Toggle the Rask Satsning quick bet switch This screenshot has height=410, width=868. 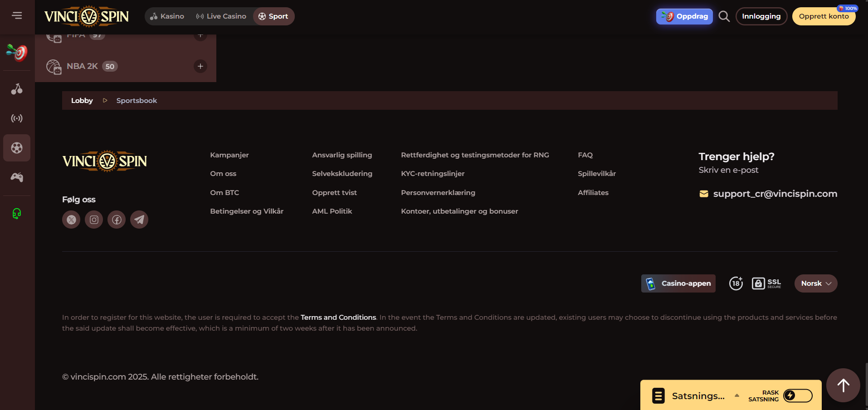(x=798, y=395)
